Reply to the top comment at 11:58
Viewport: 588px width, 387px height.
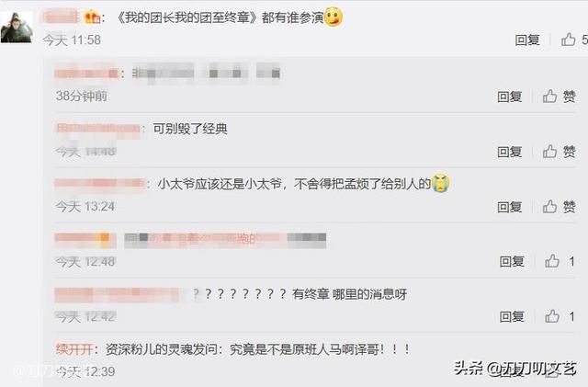pyautogui.click(x=527, y=40)
